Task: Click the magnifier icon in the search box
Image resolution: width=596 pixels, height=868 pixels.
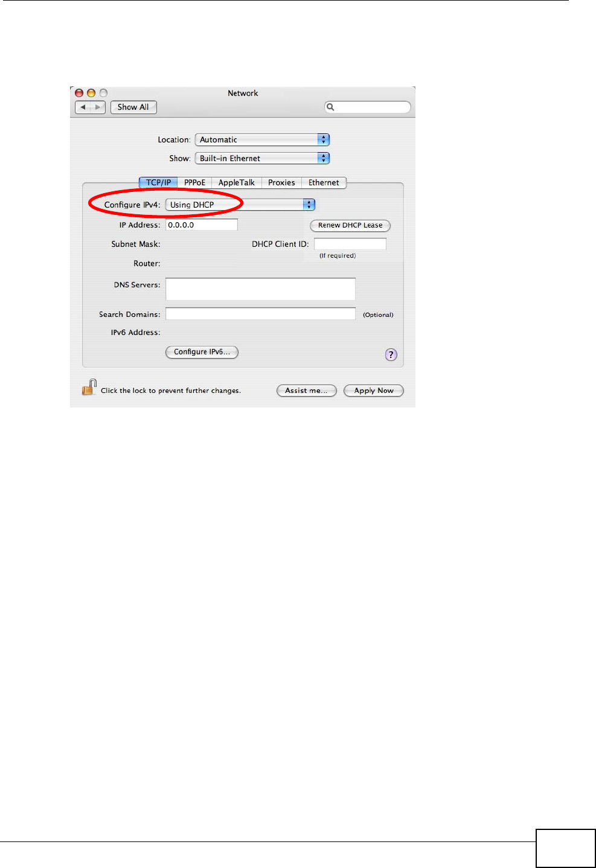Action: [330, 107]
